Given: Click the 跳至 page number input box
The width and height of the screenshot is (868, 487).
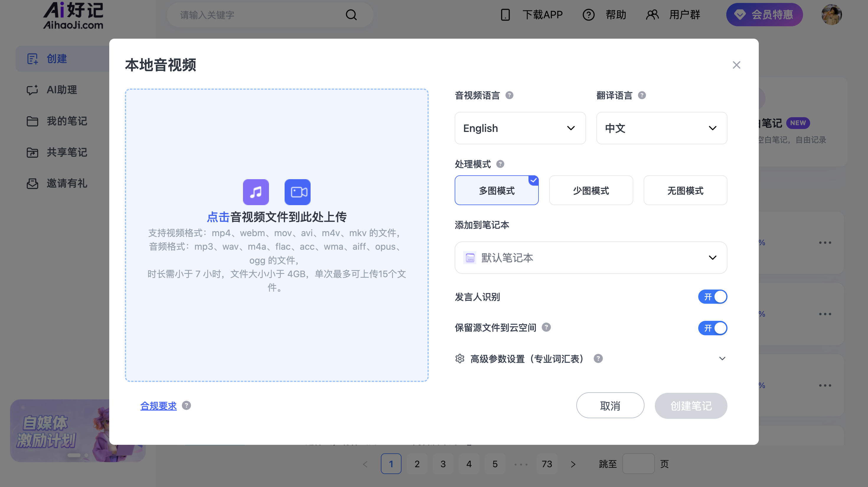Looking at the screenshot, I should pyautogui.click(x=638, y=464).
